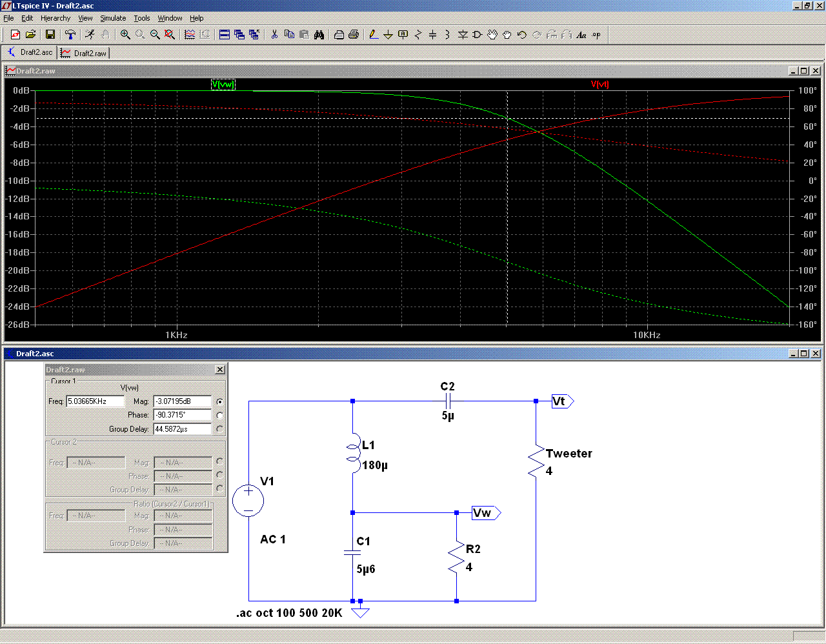The height and width of the screenshot is (644, 826).
Task: Click the Save floppy disk icon
Action: click(x=50, y=35)
